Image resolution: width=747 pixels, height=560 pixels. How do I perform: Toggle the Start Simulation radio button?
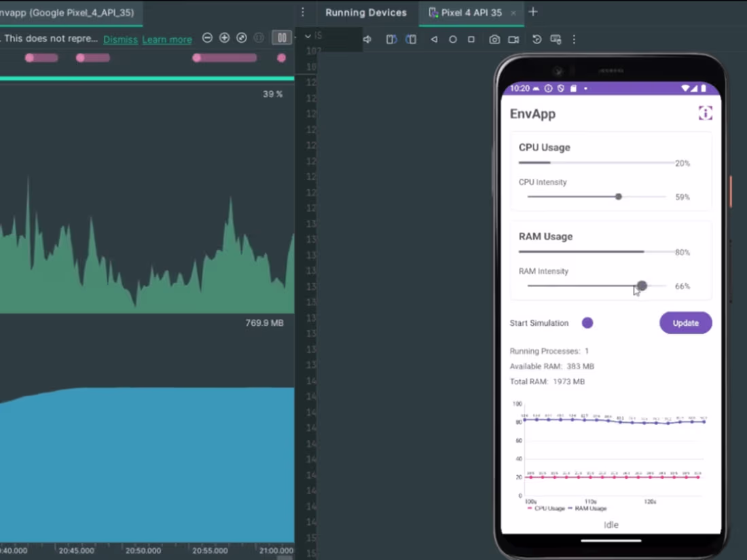pyautogui.click(x=587, y=322)
